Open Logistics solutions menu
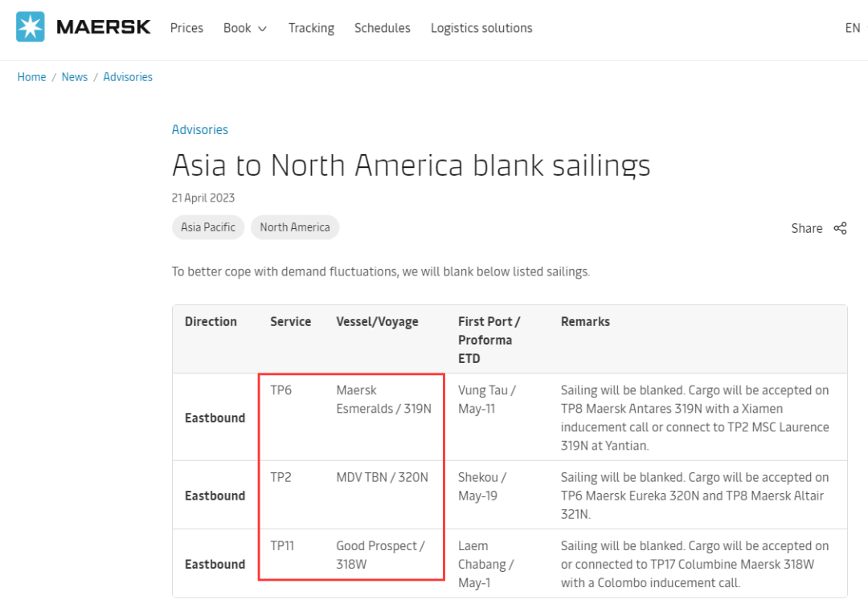This screenshot has height=608, width=868. [481, 28]
